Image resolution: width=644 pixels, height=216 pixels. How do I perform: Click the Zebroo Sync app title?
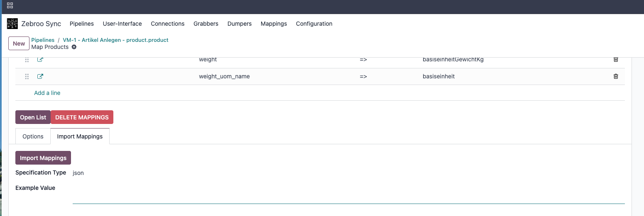[41, 24]
